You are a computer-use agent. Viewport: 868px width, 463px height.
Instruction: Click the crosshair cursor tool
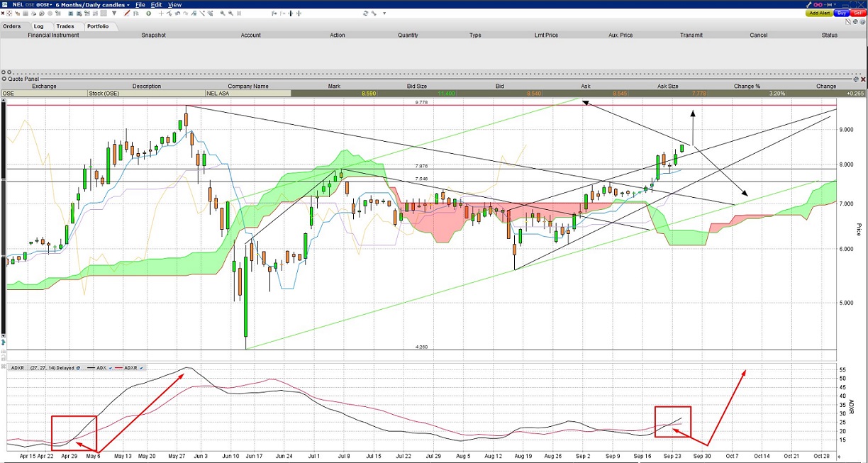click(x=161, y=13)
